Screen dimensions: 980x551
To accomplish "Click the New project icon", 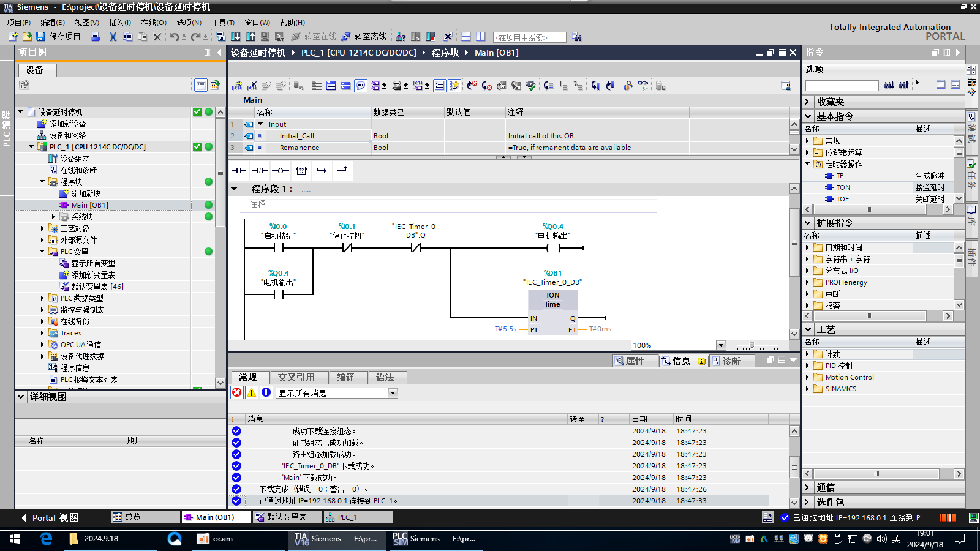I will [13, 37].
